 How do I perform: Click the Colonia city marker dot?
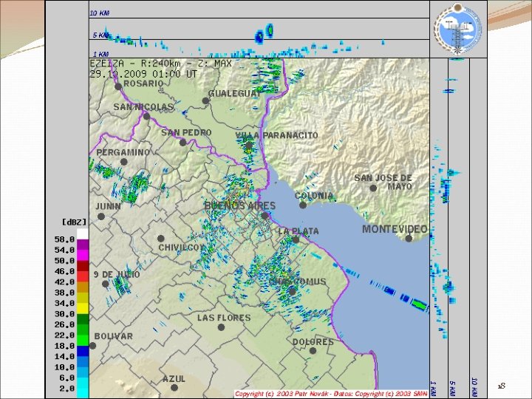(x=303, y=205)
